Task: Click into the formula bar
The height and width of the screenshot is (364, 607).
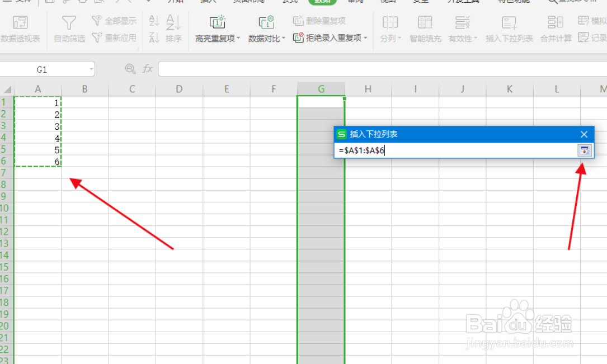Action: point(383,69)
